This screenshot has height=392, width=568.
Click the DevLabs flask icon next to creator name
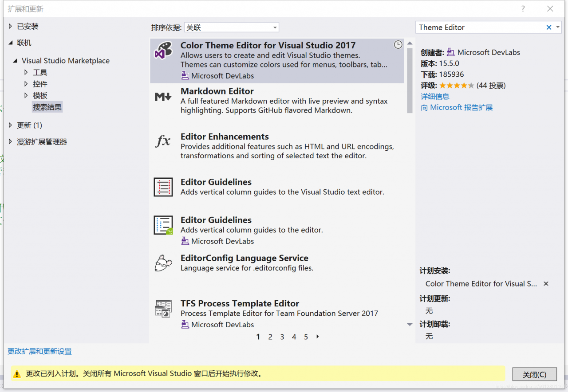coord(451,52)
